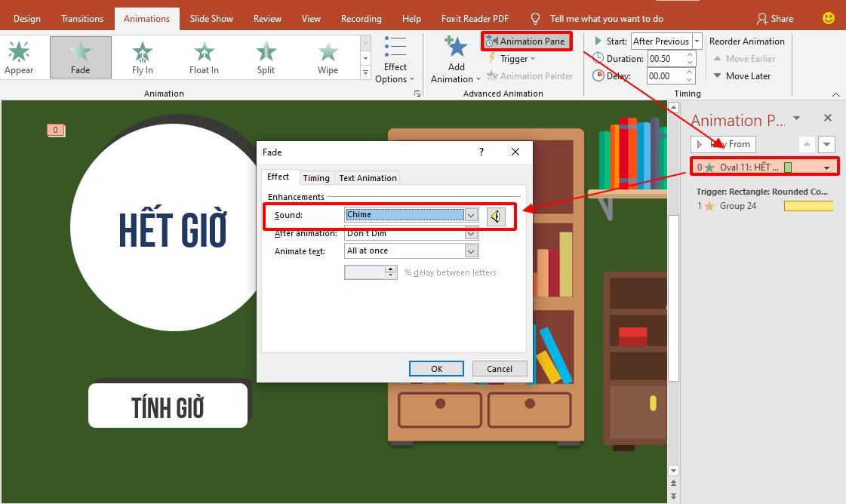Open the After animation dropdown
Viewport: 846px width, 504px height.
pyautogui.click(x=469, y=233)
